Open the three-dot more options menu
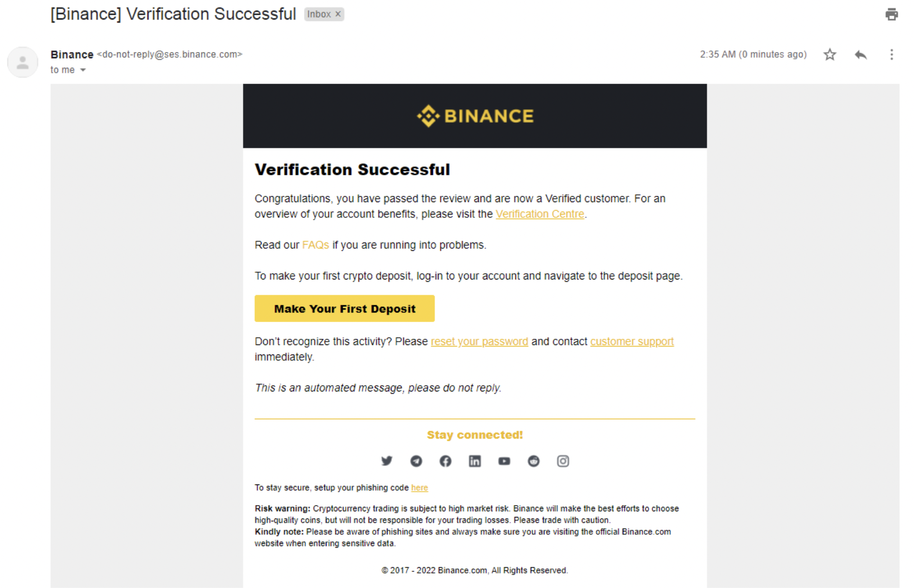 [x=891, y=54]
